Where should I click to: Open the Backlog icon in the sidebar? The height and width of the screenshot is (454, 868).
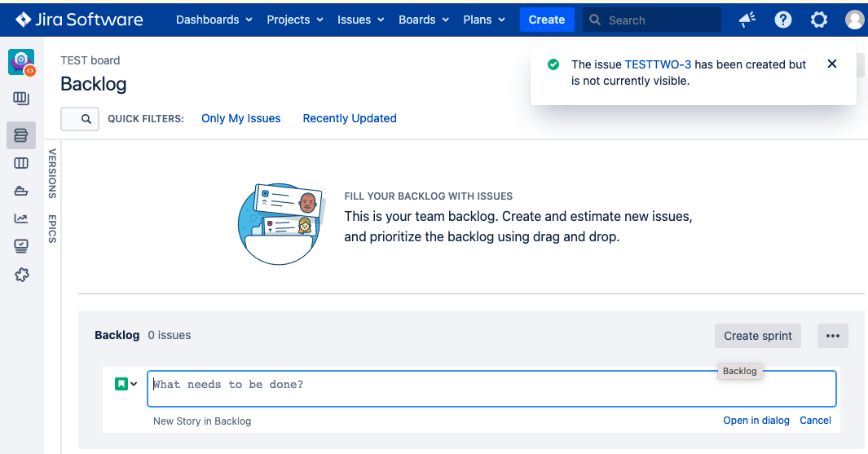(21, 135)
